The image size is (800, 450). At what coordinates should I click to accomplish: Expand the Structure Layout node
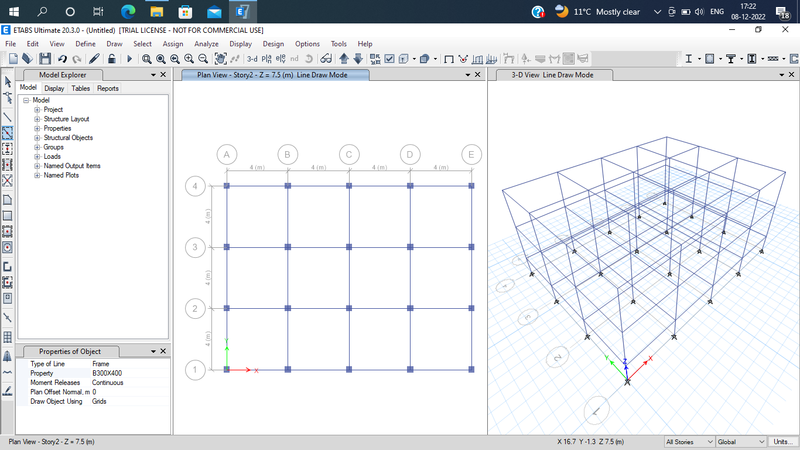pyautogui.click(x=37, y=119)
